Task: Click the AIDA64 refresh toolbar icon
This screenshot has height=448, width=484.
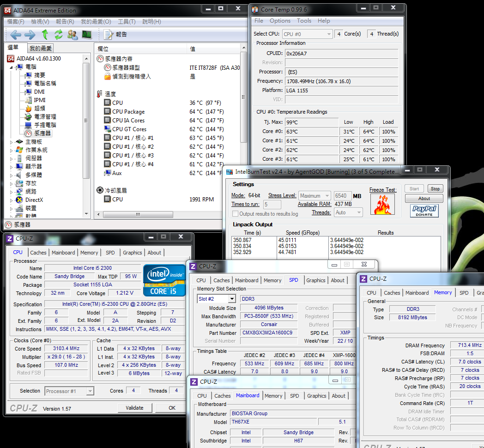Action: coord(59,34)
